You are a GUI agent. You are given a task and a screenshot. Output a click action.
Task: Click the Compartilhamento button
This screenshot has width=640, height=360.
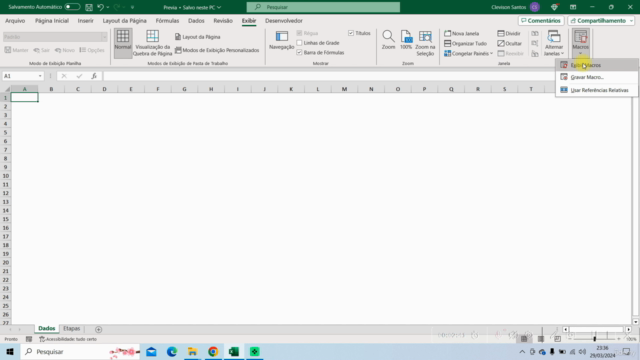coord(598,20)
